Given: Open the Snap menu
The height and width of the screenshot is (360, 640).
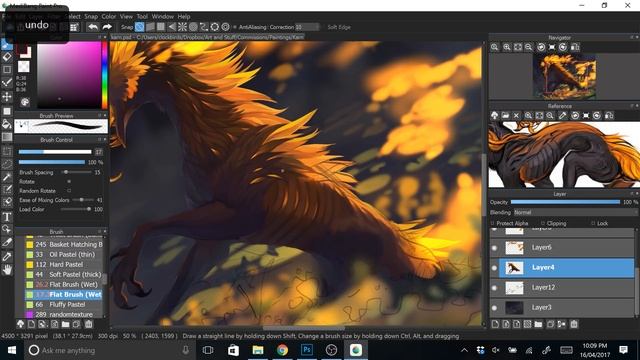Looking at the screenshot, I should pos(91,17).
